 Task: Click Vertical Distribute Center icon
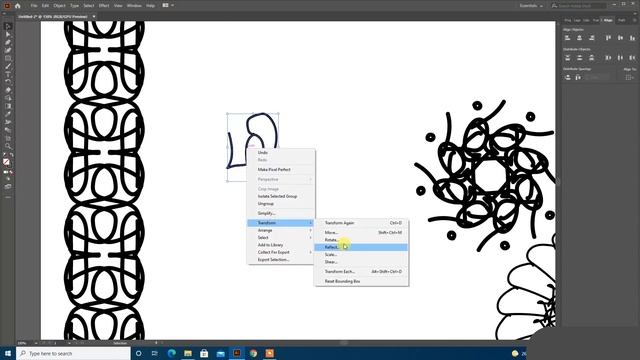[x=580, y=58]
